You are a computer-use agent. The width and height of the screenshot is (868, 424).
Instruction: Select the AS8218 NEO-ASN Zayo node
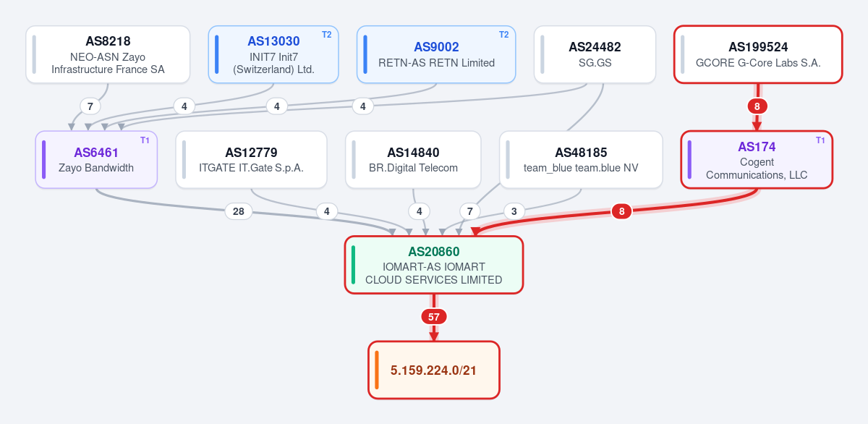coord(108,54)
